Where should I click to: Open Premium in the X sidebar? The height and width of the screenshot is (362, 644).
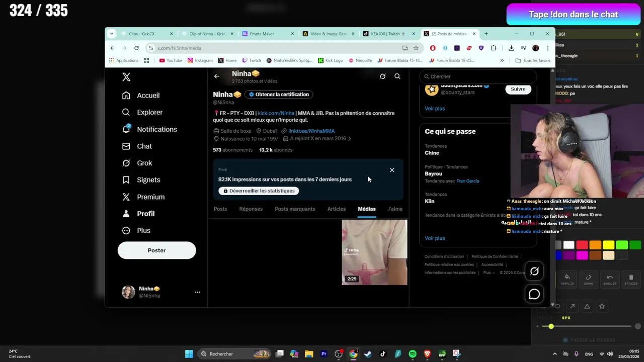tap(143, 197)
